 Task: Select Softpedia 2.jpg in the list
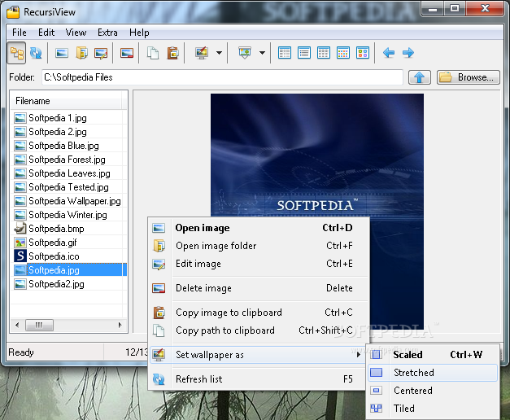68,132
